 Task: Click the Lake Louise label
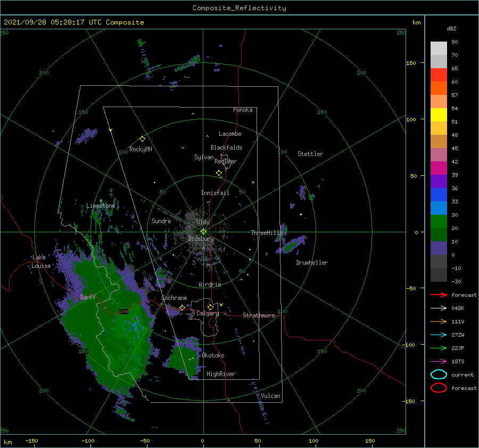[41, 262]
